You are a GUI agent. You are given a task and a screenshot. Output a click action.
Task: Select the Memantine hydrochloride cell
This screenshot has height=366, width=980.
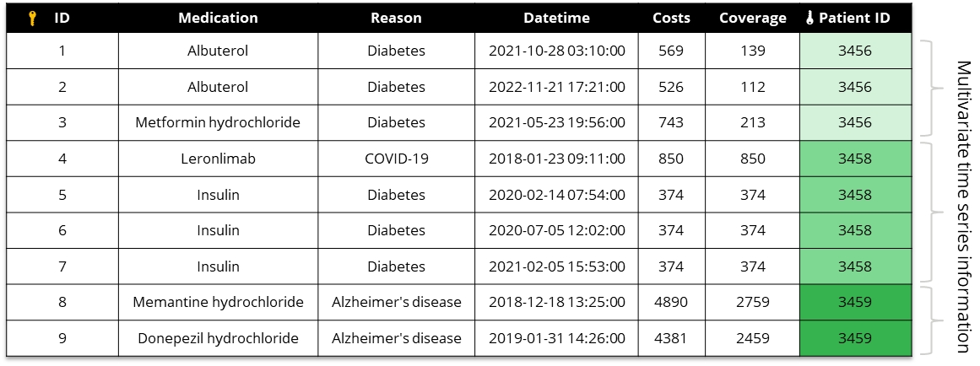218,302
